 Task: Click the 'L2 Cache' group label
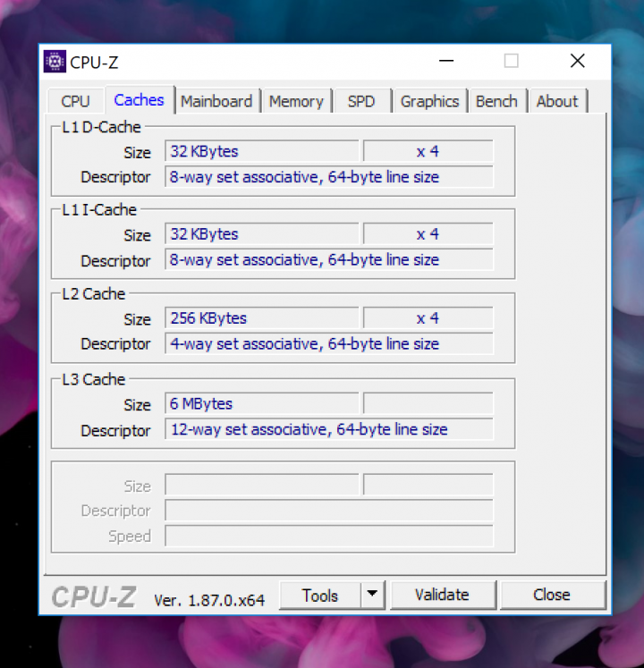click(93, 294)
